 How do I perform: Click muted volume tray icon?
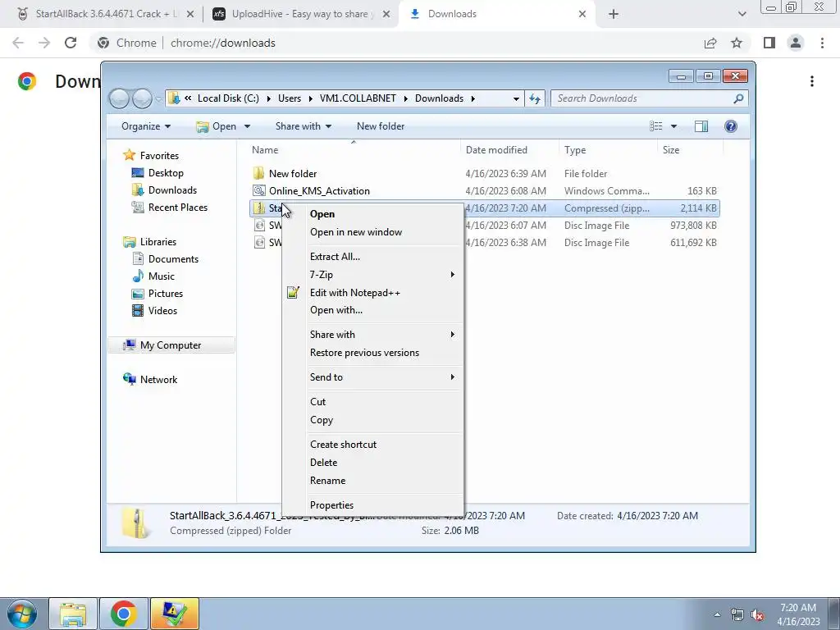pyautogui.click(x=758, y=614)
